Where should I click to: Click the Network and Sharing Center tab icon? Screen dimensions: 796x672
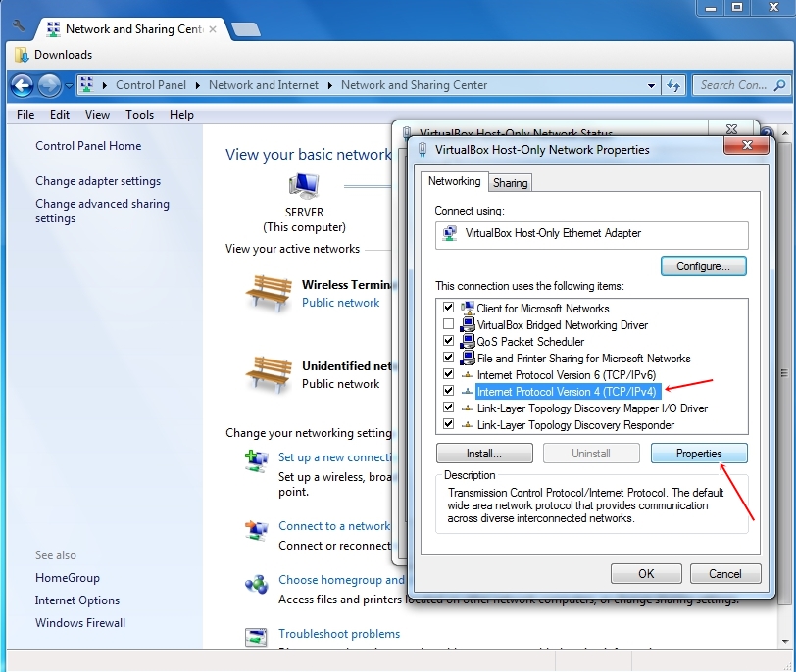(53, 29)
